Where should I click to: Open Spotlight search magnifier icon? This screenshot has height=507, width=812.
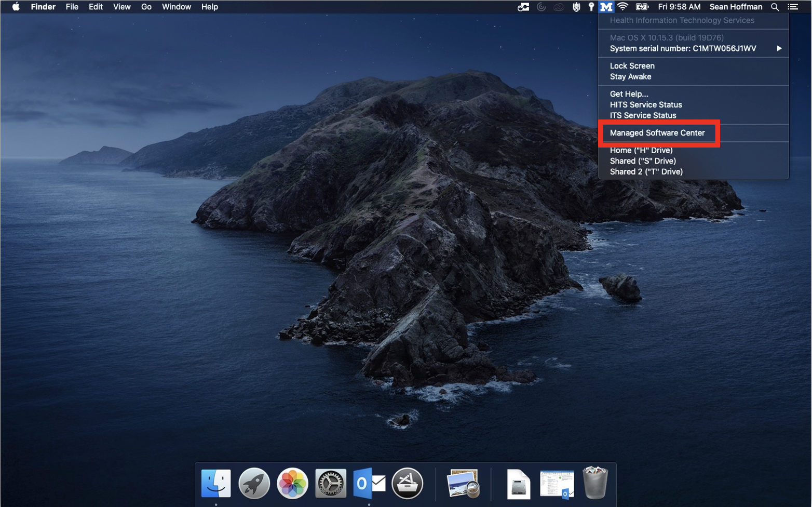[x=775, y=7]
